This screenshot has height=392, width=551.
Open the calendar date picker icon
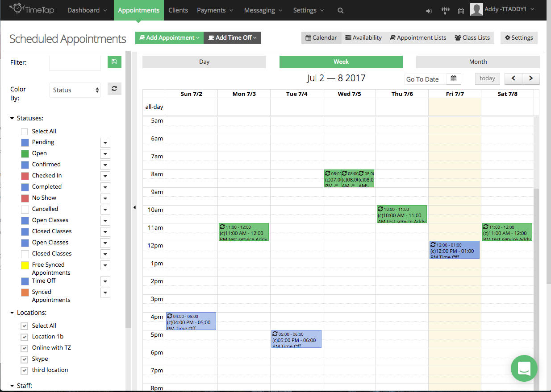coord(453,79)
